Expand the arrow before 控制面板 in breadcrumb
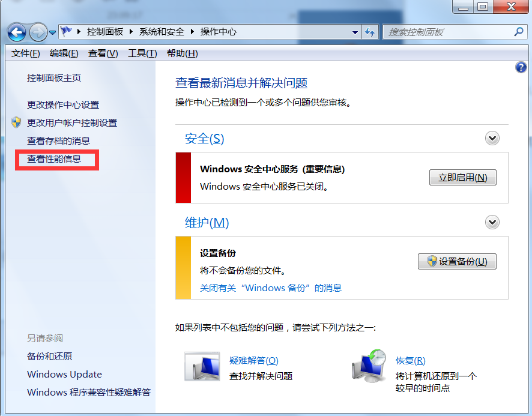Viewport: 532px width, 416px height. pyautogui.click(x=79, y=32)
